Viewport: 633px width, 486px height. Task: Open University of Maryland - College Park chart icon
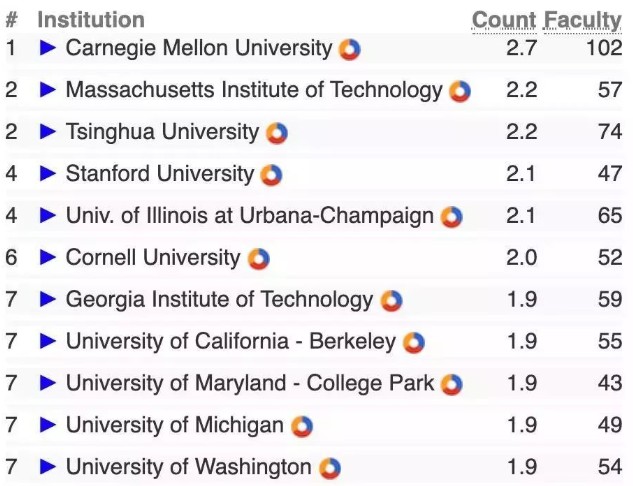pyautogui.click(x=451, y=385)
